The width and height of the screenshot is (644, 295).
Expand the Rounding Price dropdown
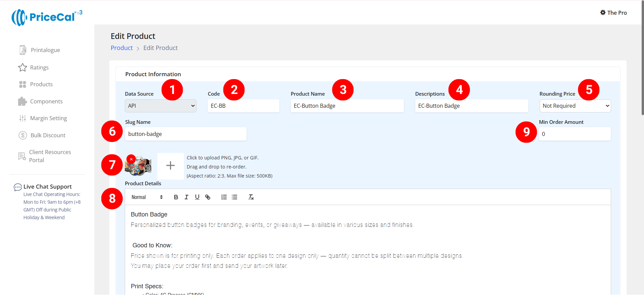coord(575,106)
